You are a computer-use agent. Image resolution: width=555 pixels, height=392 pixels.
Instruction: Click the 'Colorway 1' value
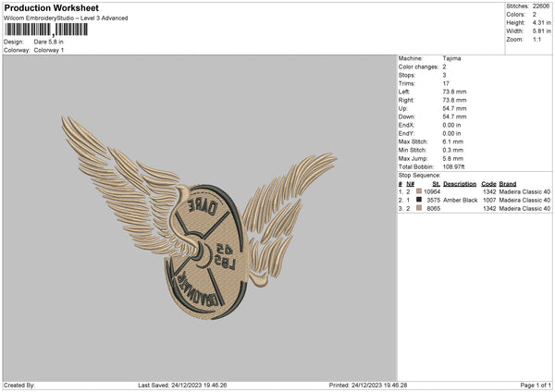click(x=49, y=50)
